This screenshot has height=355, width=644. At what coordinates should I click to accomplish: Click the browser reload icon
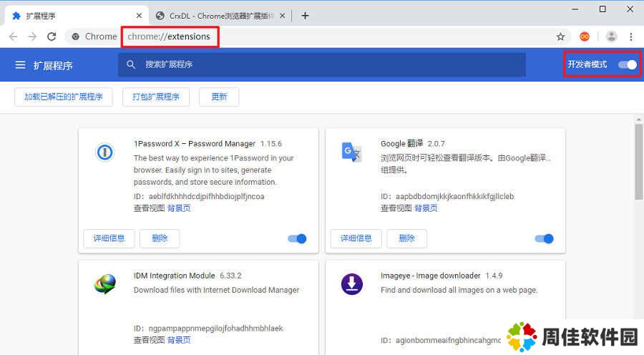point(52,37)
